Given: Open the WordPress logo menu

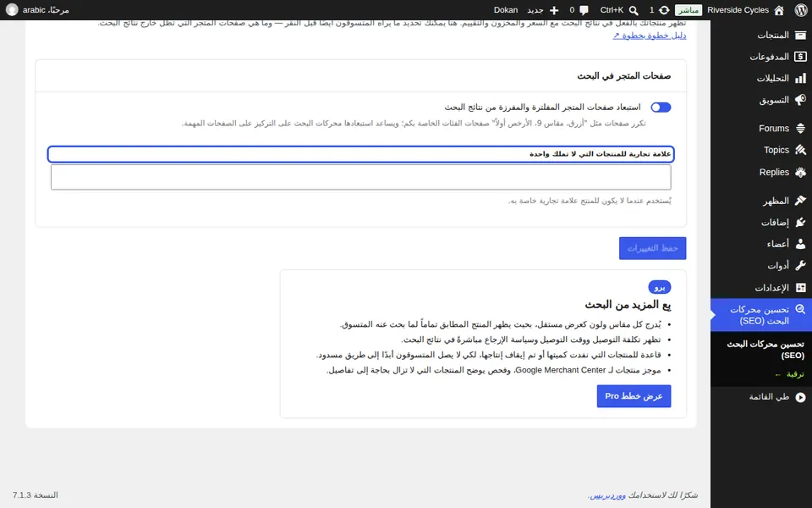Looking at the screenshot, I should tap(801, 10).
